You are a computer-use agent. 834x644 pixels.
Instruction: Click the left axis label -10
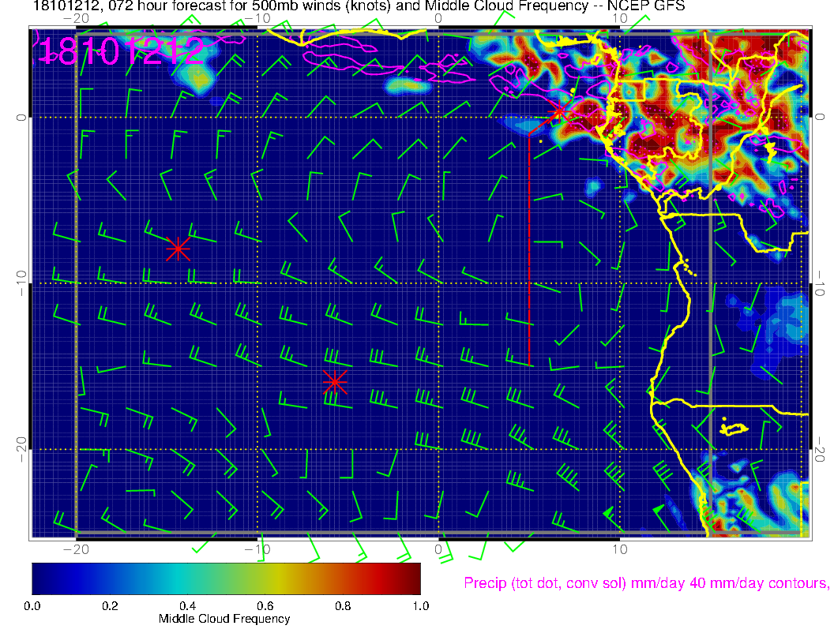(x=21, y=283)
